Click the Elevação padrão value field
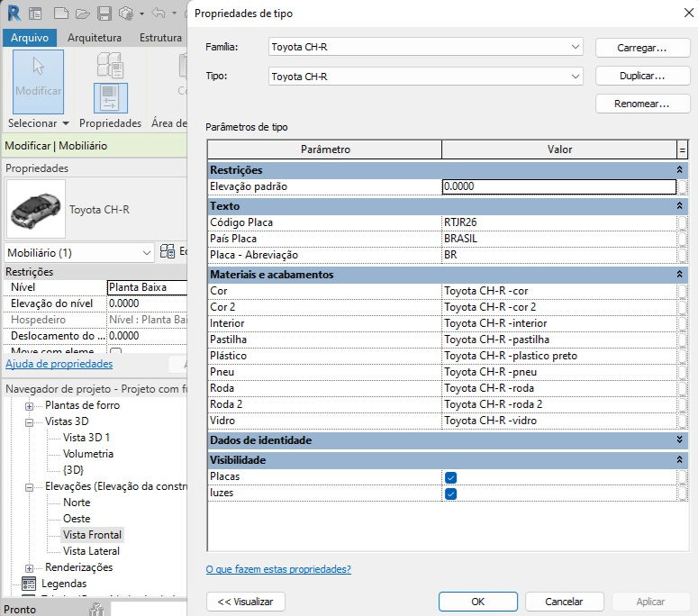The height and width of the screenshot is (616, 698). click(559, 186)
